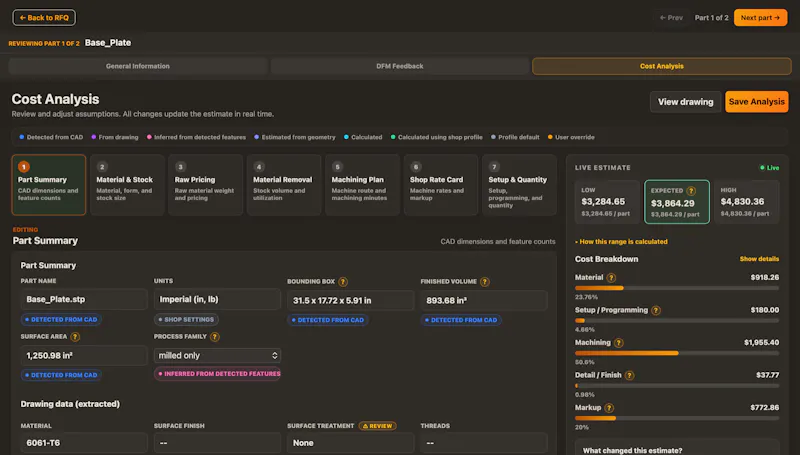This screenshot has height=455, width=800.
Task: Go back to RFQ
Action: pyautogui.click(x=44, y=18)
